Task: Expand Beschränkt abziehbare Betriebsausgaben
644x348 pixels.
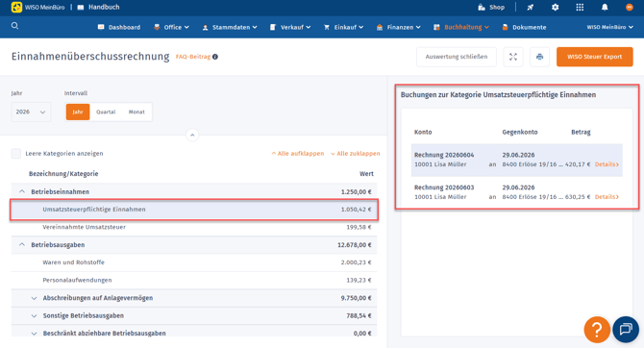Action: pos(34,334)
